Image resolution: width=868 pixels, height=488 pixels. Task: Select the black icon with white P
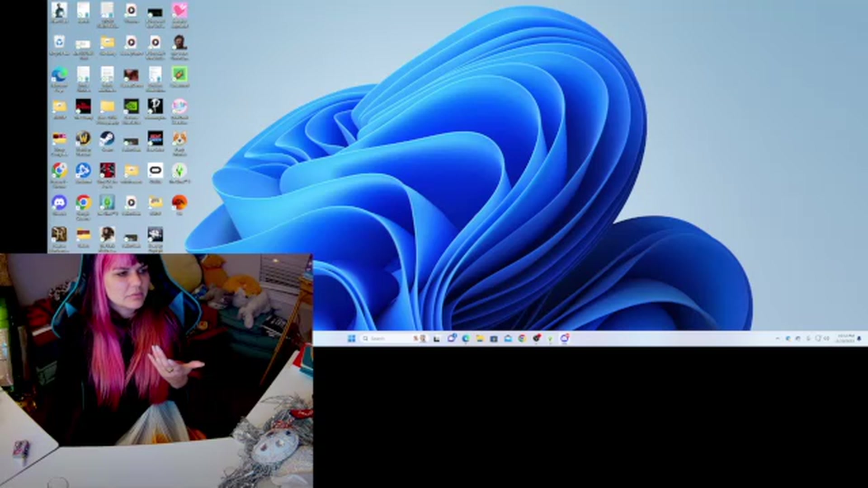pyautogui.click(x=155, y=106)
